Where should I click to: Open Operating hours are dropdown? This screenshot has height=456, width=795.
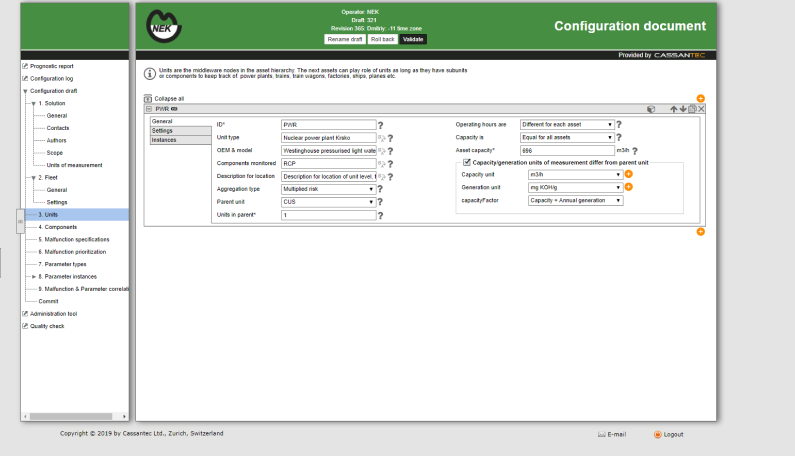point(567,124)
